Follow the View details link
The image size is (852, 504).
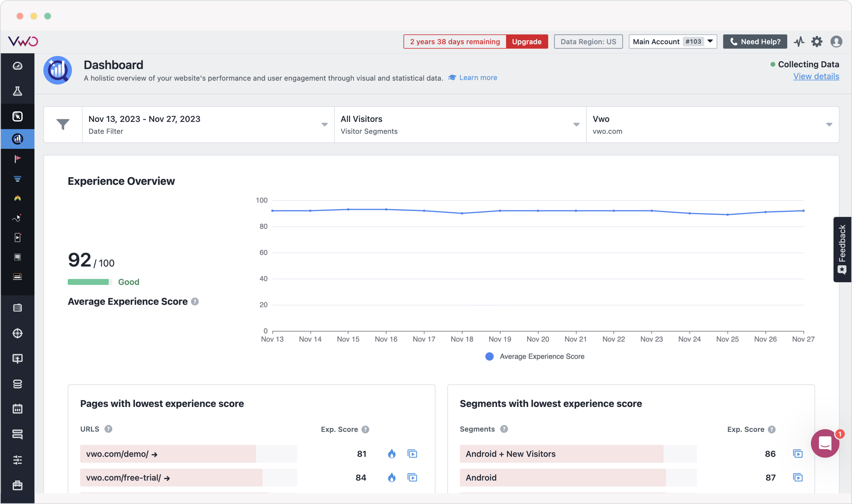pyautogui.click(x=816, y=76)
